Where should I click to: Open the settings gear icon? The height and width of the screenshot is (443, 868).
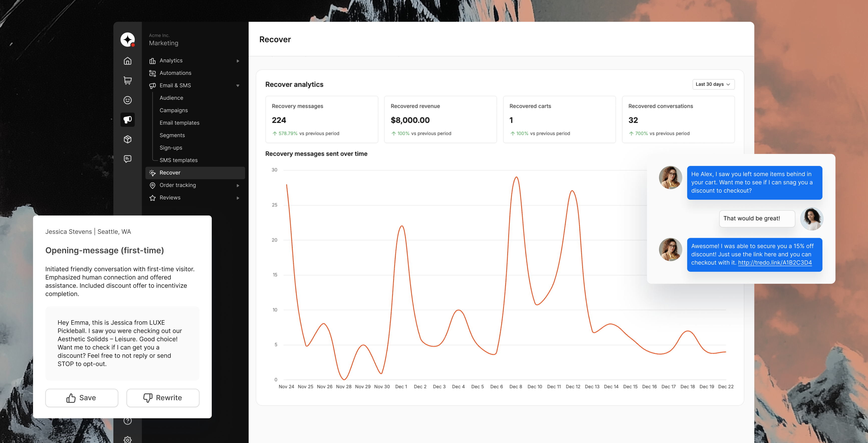tap(127, 439)
